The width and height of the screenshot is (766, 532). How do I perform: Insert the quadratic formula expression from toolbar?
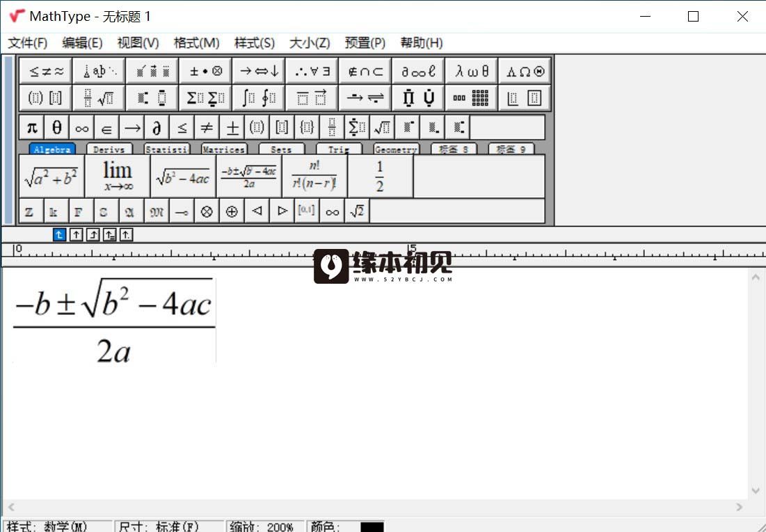tap(248, 177)
